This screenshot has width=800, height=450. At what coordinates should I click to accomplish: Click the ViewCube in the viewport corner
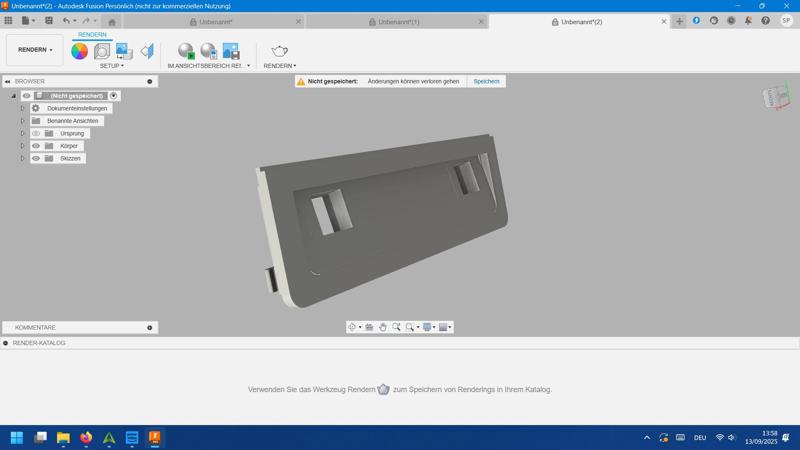coord(777,96)
